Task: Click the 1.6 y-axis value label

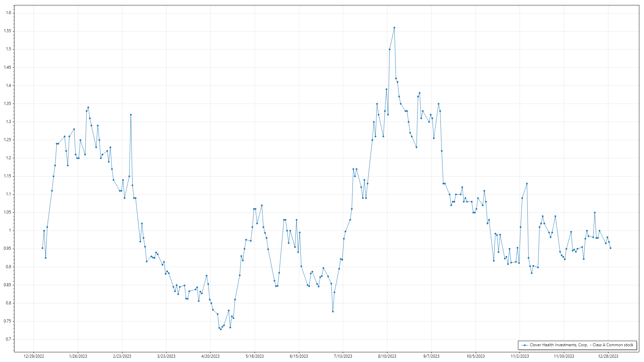Action: click(x=8, y=13)
